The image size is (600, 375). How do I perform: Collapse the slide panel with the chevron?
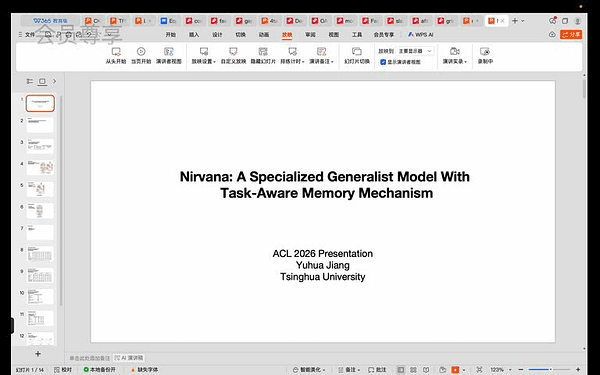click(54, 81)
